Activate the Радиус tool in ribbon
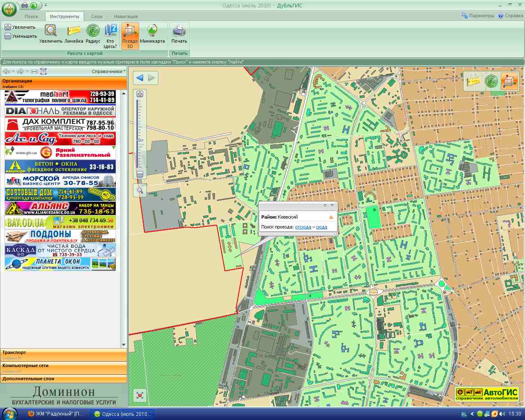This screenshot has height=420, width=525. click(x=93, y=34)
